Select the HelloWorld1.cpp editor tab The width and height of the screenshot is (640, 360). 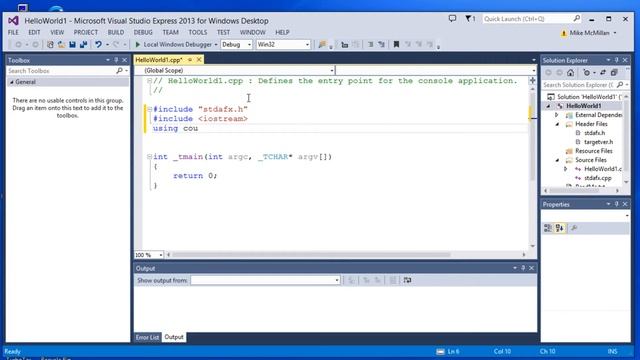point(159,60)
